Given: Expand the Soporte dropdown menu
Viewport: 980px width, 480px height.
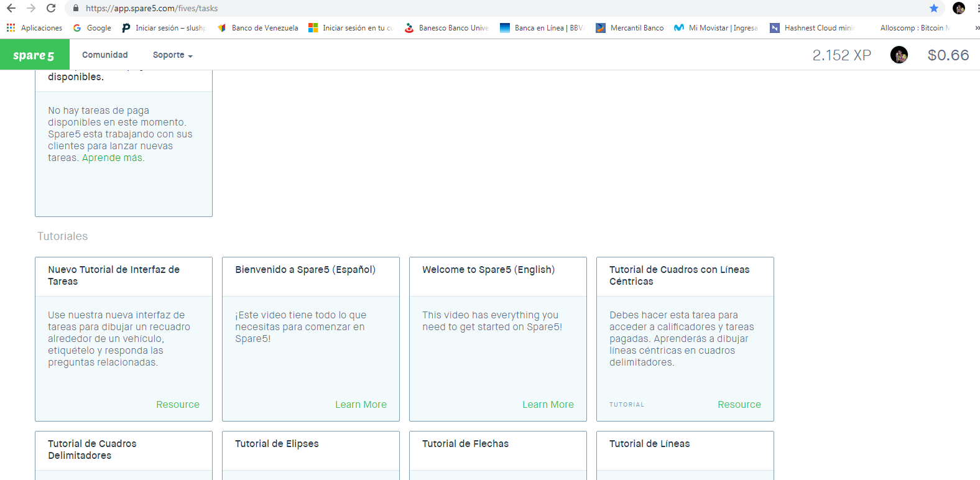Looking at the screenshot, I should click(173, 55).
